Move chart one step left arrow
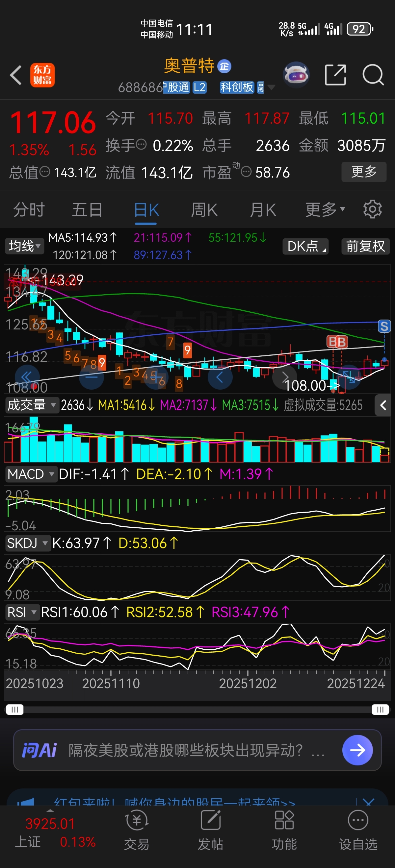The image size is (395, 868). click(220, 377)
